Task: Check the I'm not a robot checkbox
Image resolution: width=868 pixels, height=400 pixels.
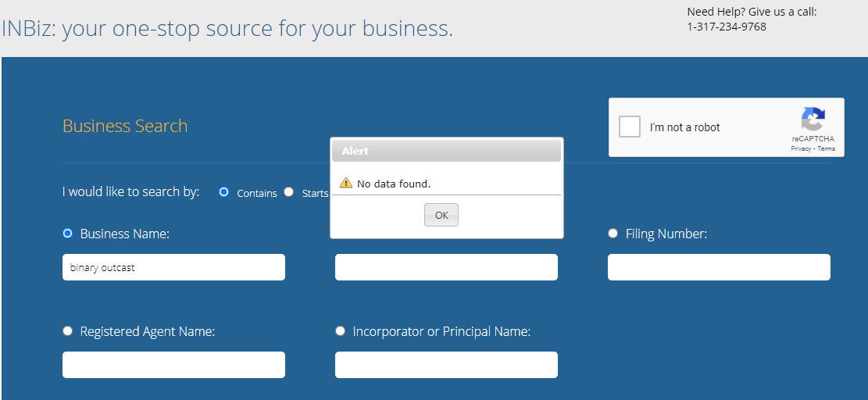Action: click(x=630, y=127)
